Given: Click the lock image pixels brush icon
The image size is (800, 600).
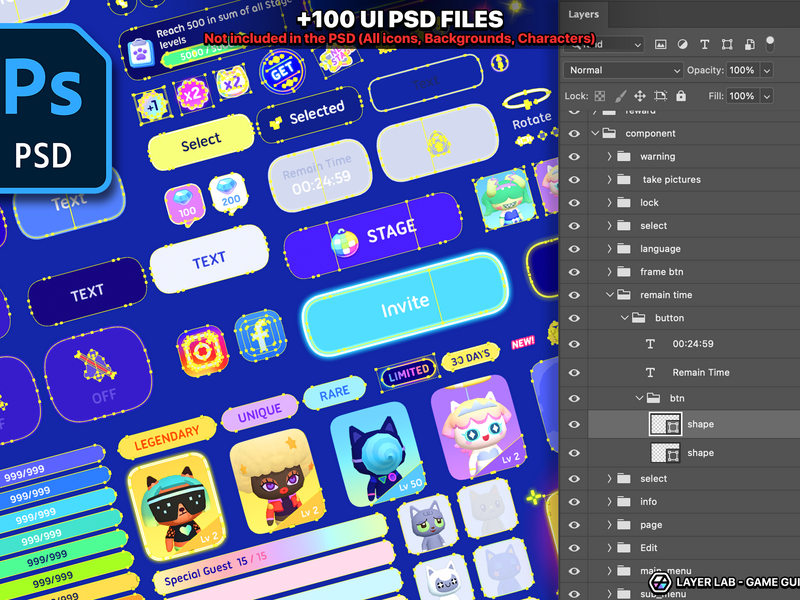Looking at the screenshot, I should [620, 96].
